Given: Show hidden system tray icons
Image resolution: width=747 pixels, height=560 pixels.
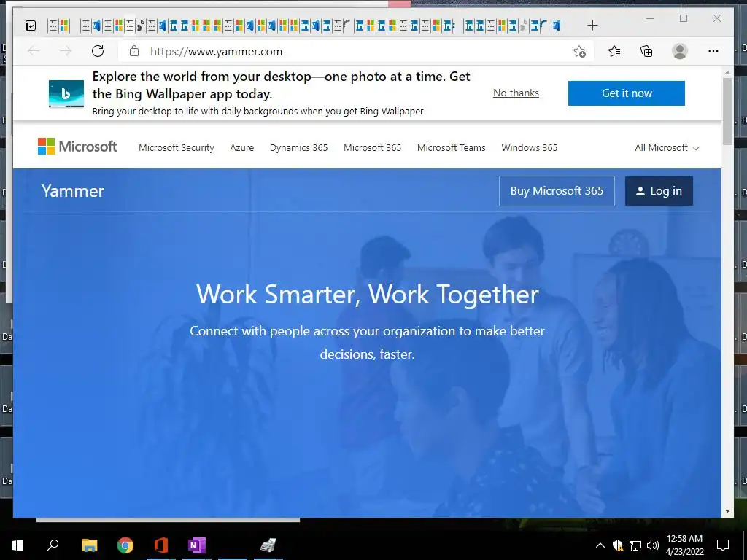Looking at the screenshot, I should 600,545.
